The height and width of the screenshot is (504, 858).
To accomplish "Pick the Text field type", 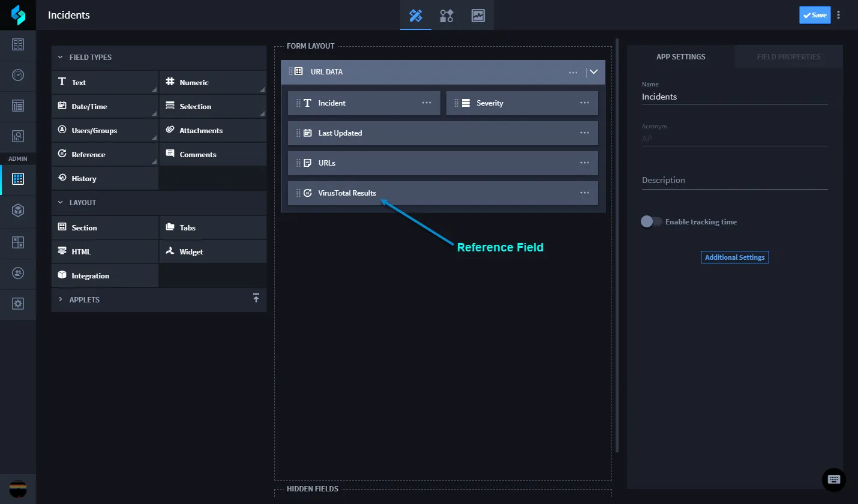I will 105,82.
